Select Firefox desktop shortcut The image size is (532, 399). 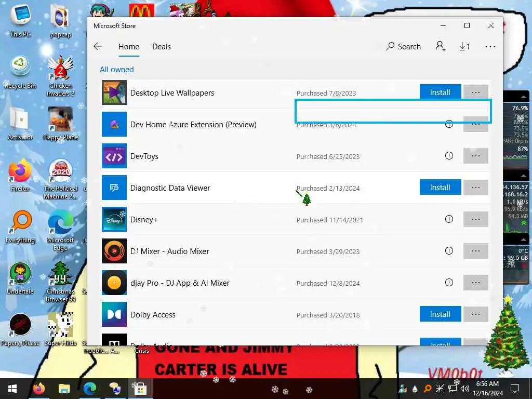pyautogui.click(x=20, y=176)
